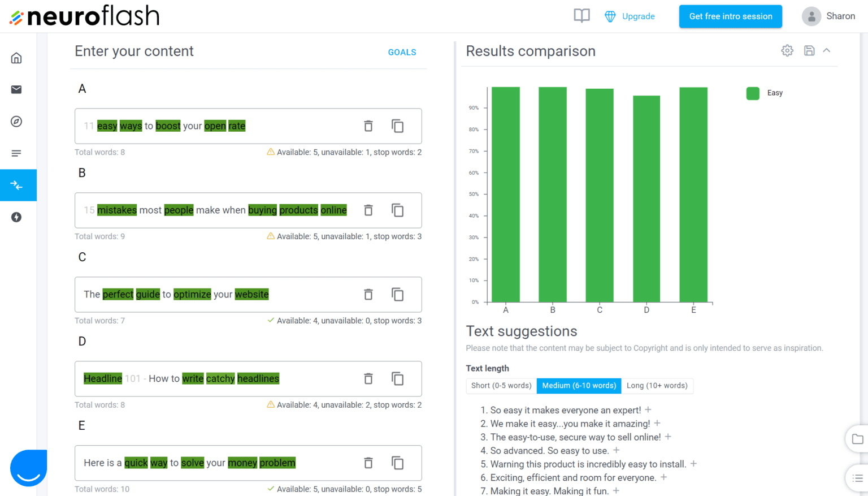This screenshot has height=496, width=868.
Task: Select Short (0-5 words) text length
Action: click(x=501, y=386)
